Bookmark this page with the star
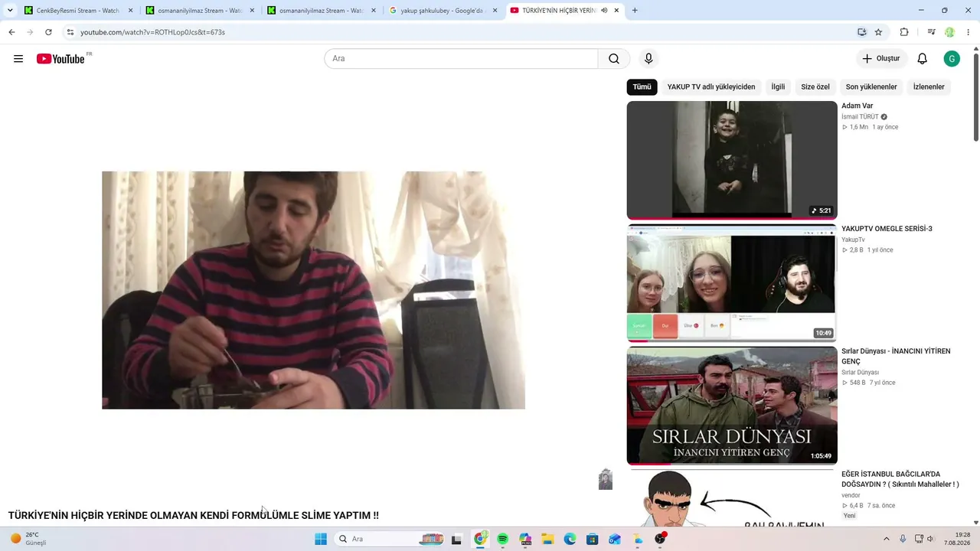This screenshot has height=551, width=980. point(878,32)
